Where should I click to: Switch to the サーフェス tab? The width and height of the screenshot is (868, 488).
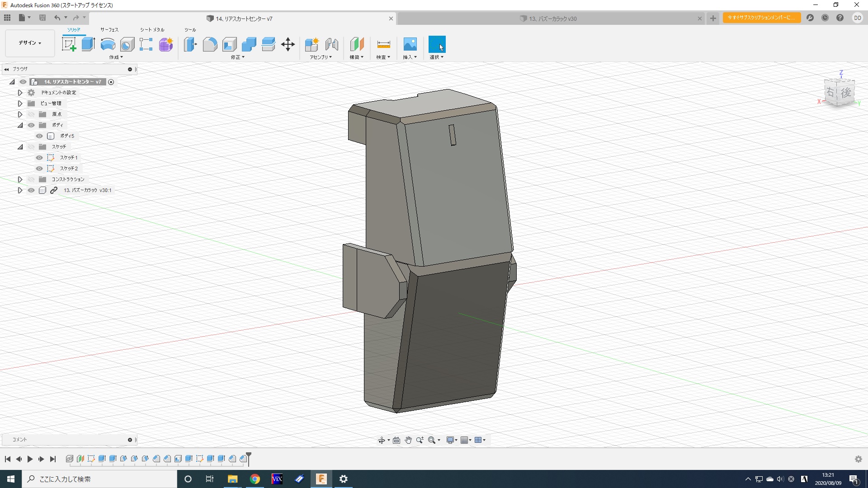[109, 30]
